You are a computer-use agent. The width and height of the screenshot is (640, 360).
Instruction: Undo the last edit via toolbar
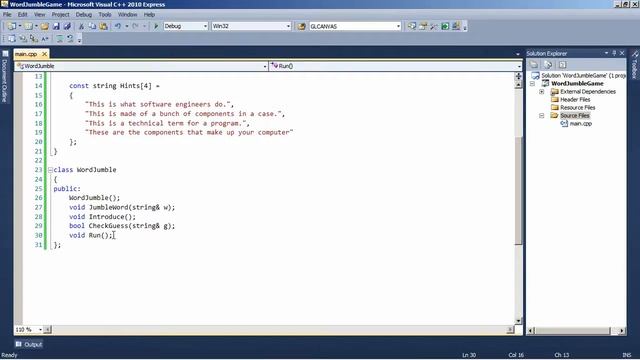click(118, 26)
